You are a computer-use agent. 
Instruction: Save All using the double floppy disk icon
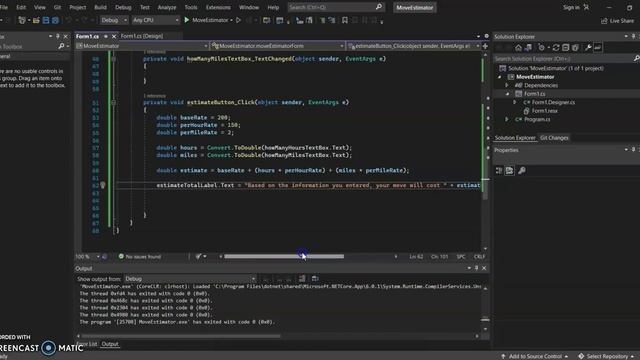click(x=55, y=20)
